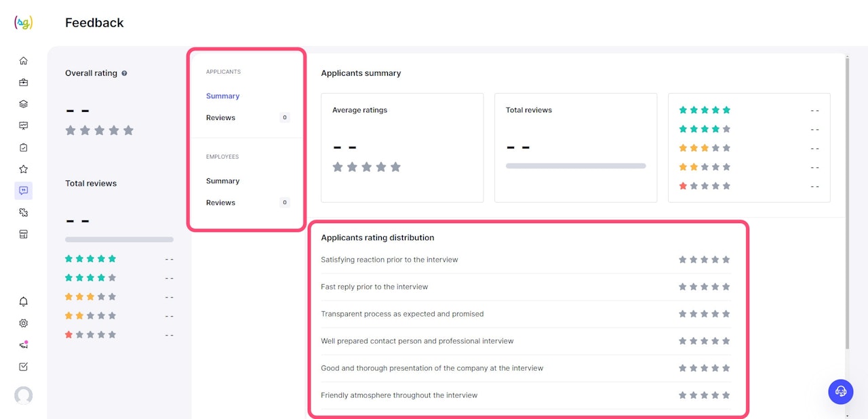Open the blue support headset chat button
Screen dimensions: 868x419
point(841,391)
